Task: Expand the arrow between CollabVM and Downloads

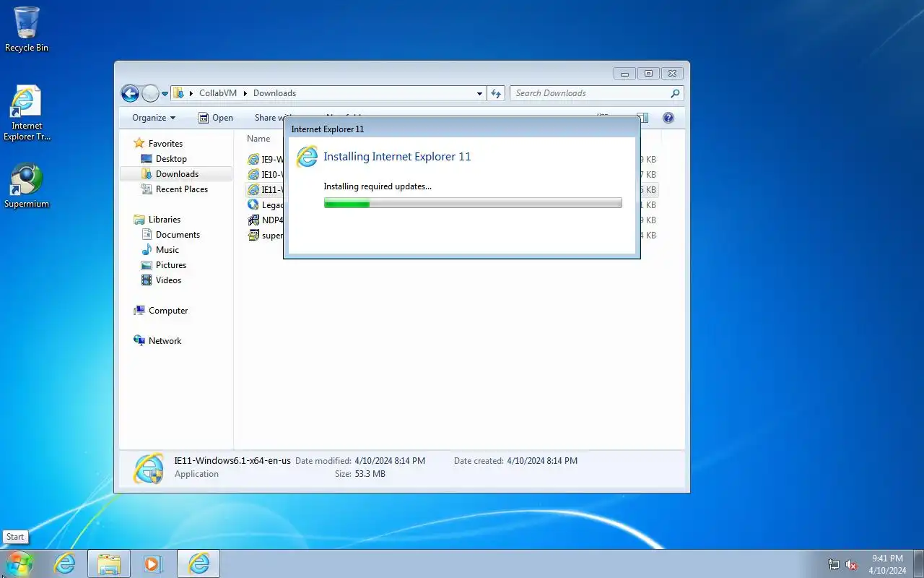Action: pos(245,93)
